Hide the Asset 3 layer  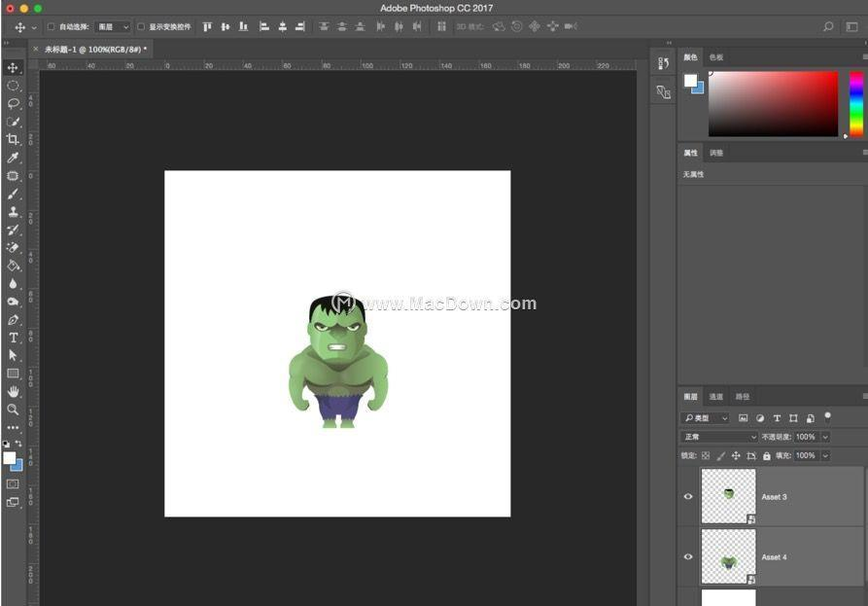click(x=688, y=496)
